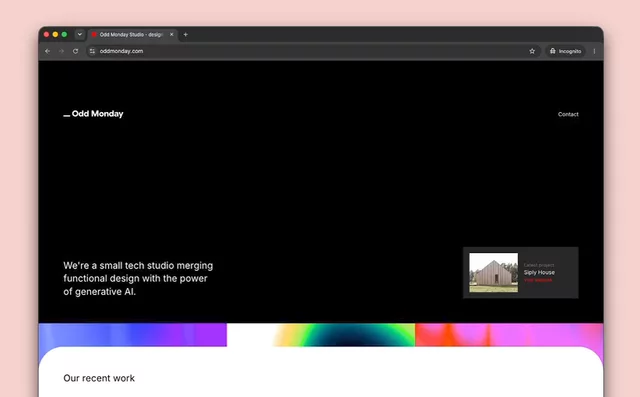
Task: Open the Chrome three-dot menu
Action: tap(594, 51)
